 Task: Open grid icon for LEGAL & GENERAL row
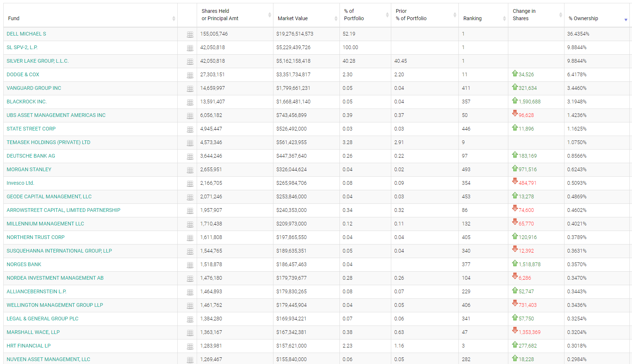tap(190, 319)
